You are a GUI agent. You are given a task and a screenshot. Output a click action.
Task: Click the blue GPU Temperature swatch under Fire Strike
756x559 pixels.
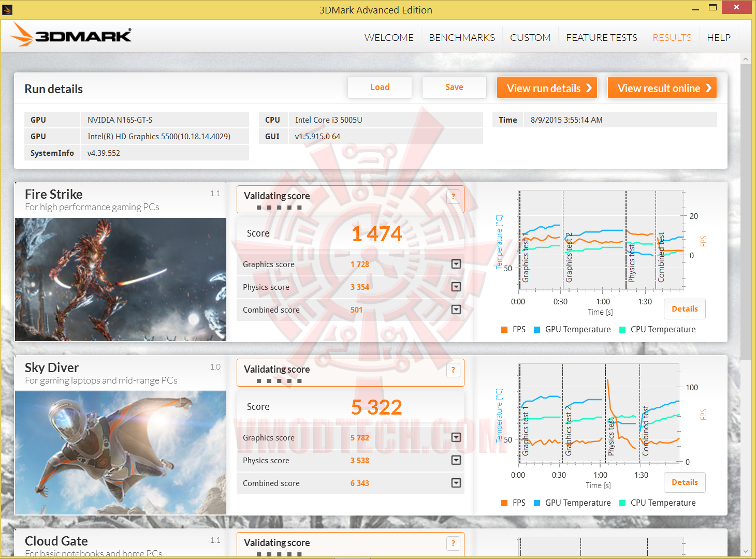pos(537,330)
